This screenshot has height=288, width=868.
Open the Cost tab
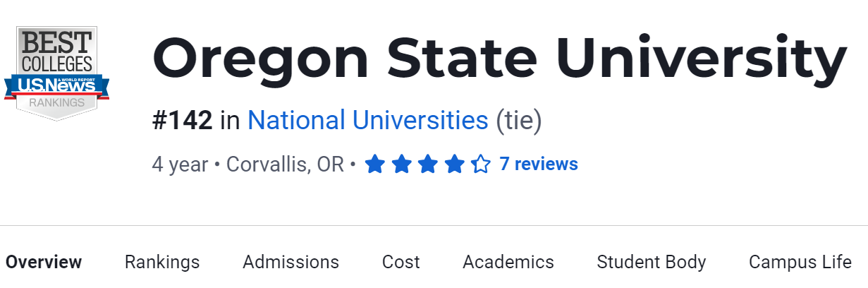[x=401, y=262]
